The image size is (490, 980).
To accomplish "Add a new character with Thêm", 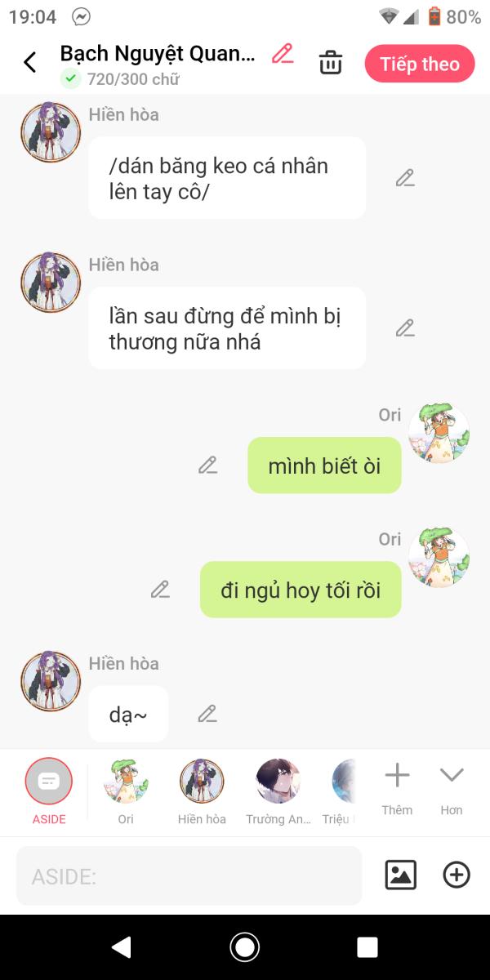I will 397,788.
